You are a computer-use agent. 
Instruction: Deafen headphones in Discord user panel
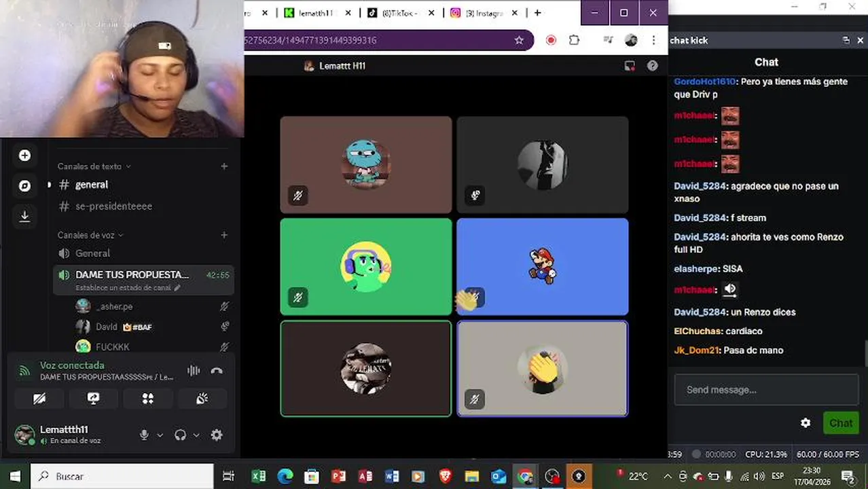click(180, 435)
